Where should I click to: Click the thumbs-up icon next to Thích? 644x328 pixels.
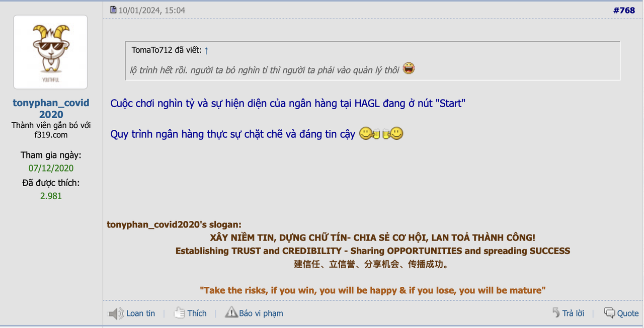[x=179, y=313]
